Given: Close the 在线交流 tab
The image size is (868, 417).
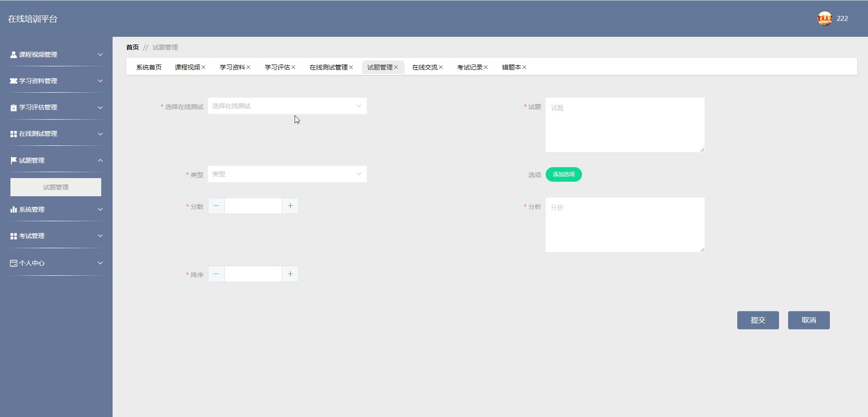Looking at the screenshot, I should pyautogui.click(x=441, y=67).
